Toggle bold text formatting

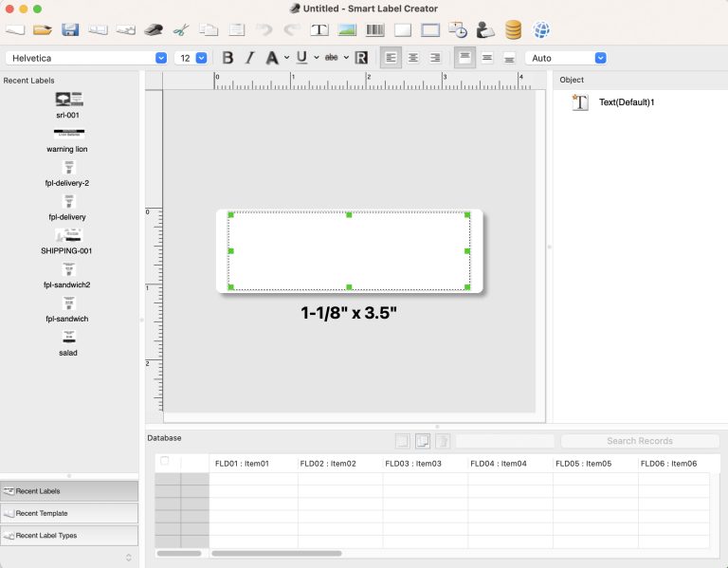[x=227, y=58]
